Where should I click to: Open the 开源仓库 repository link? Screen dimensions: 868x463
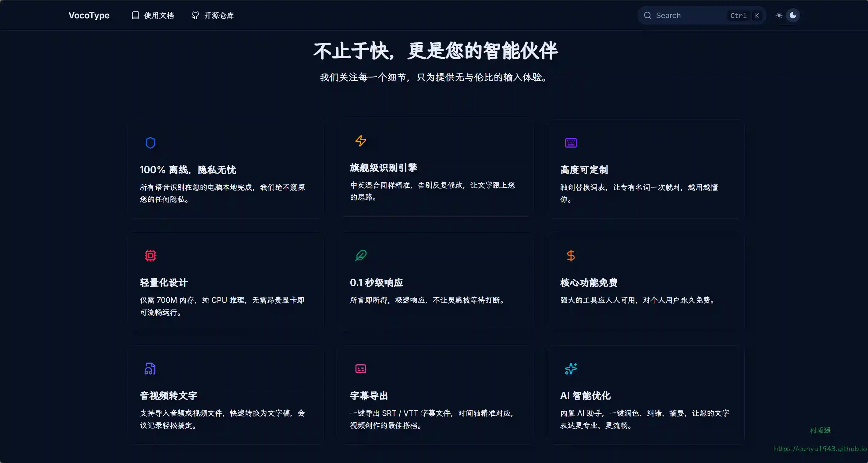click(x=213, y=16)
